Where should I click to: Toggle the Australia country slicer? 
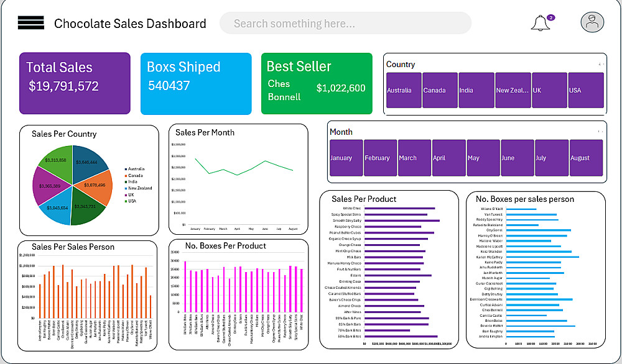(404, 91)
